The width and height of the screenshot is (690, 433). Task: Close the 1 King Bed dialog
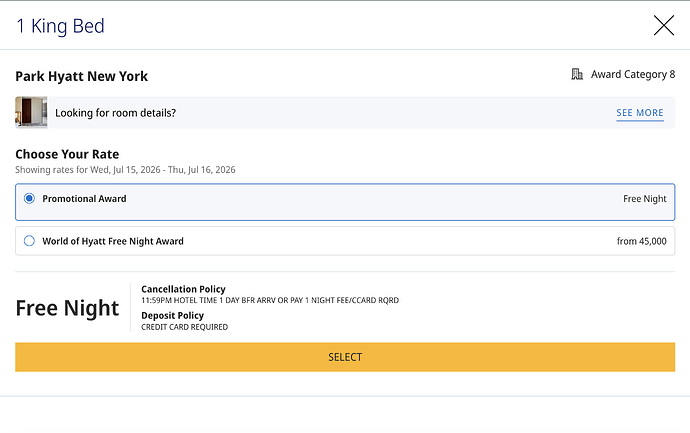(664, 25)
